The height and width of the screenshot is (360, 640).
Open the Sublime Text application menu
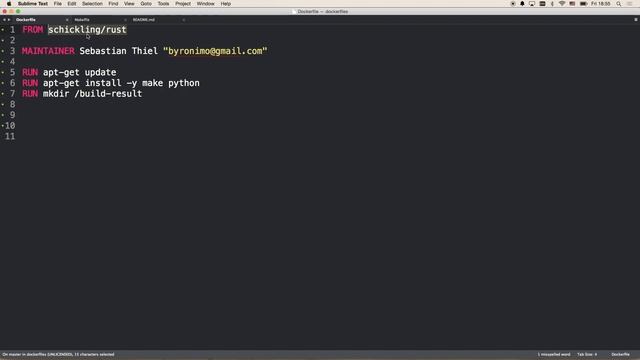click(33, 4)
